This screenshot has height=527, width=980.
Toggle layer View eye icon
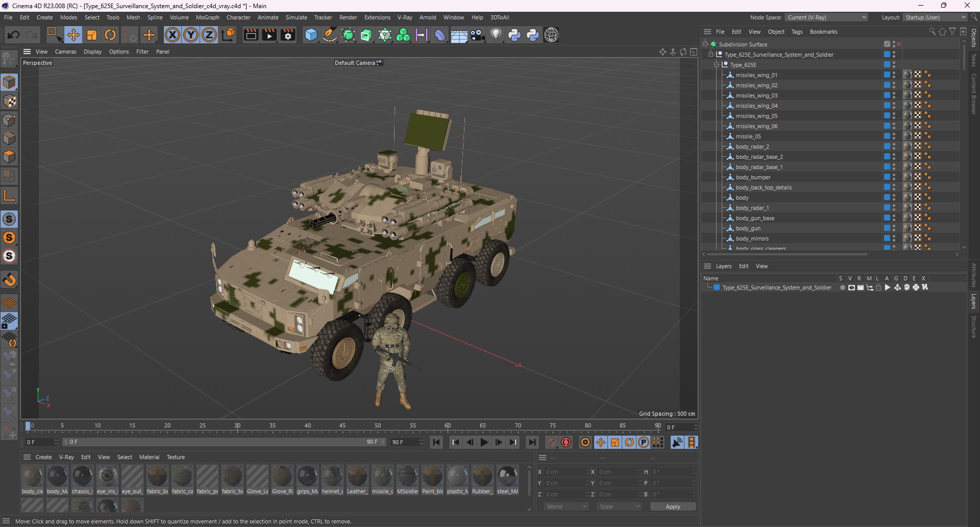coord(851,288)
